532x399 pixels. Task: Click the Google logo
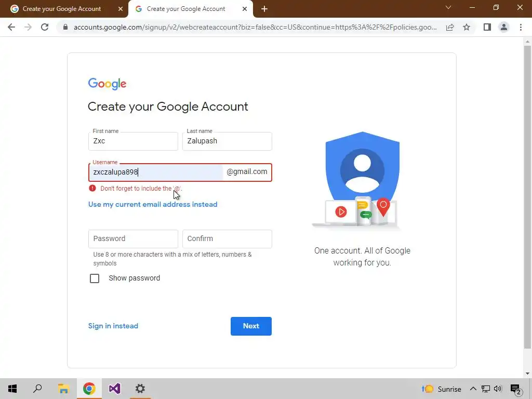(107, 84)
